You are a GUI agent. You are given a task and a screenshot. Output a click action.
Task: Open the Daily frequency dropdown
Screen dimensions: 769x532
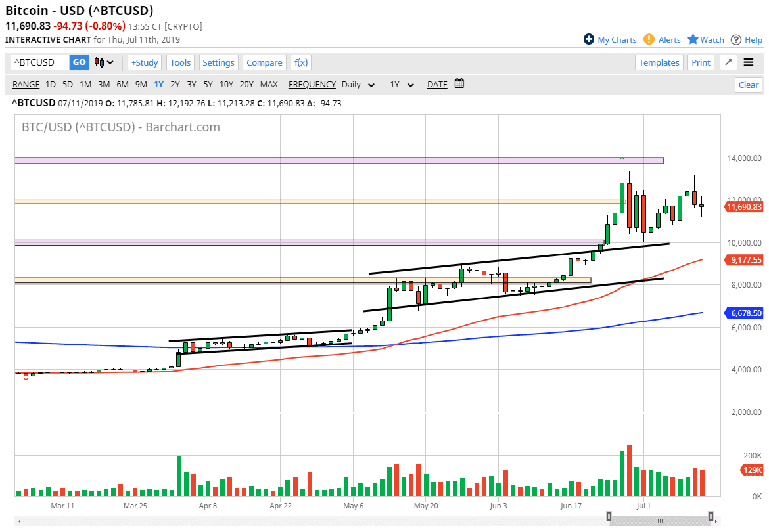[358, 84]
